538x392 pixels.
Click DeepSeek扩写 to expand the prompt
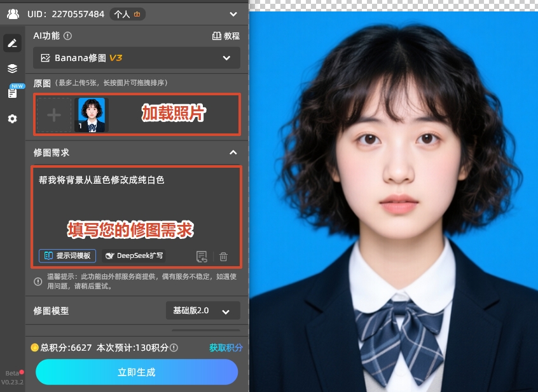pos(134,256)
